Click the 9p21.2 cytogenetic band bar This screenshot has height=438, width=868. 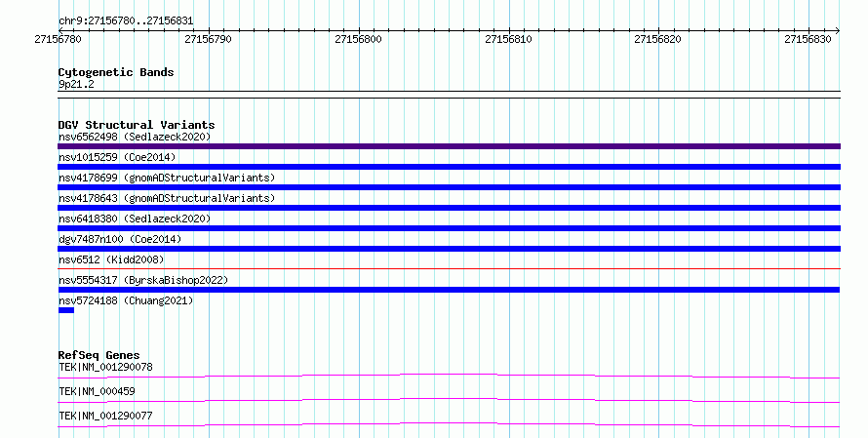449,95
